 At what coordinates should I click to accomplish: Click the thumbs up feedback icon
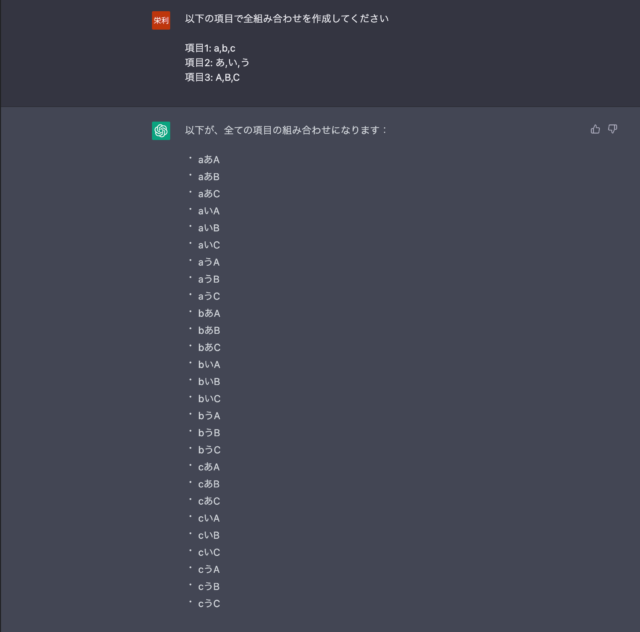pos(596,129)
